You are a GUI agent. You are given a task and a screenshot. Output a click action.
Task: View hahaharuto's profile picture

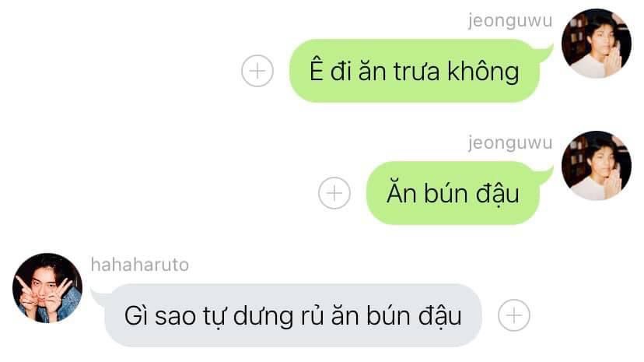(x=47, y=287)
